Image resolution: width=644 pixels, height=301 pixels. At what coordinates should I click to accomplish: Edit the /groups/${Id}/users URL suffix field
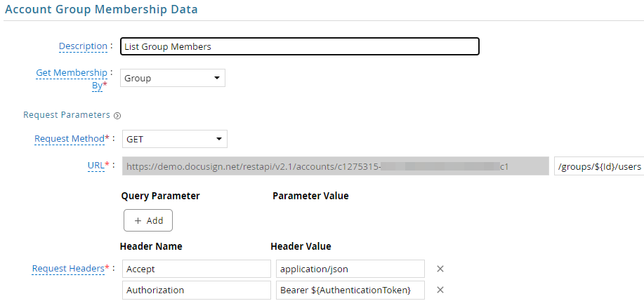pos(599,166)
